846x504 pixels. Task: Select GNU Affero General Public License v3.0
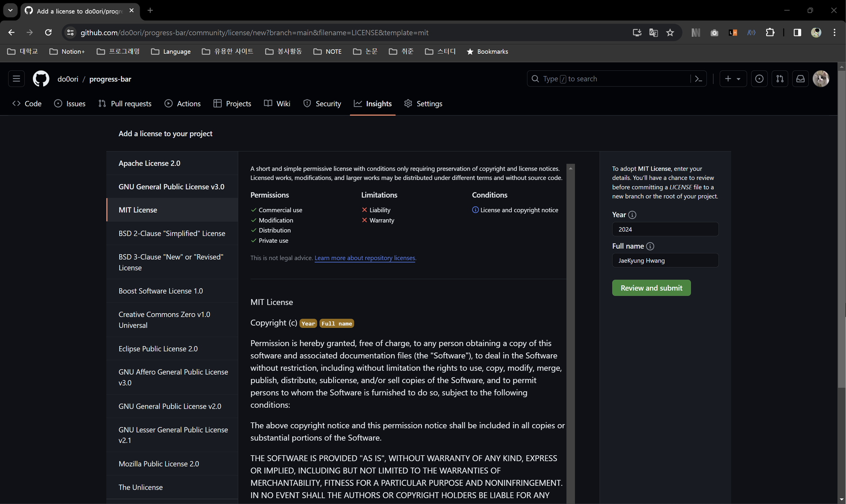(172, 377)
